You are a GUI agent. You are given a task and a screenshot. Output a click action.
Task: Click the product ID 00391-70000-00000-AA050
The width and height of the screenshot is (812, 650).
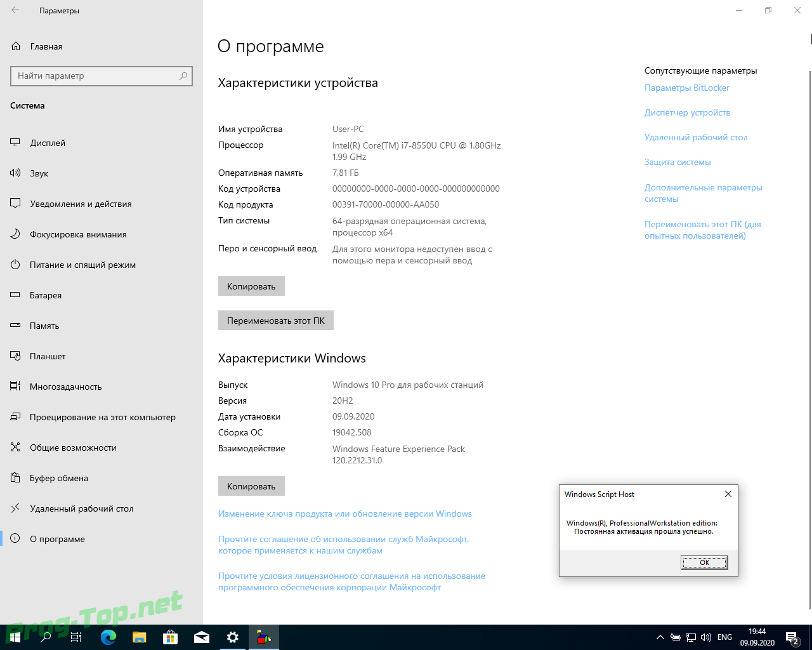386,204
